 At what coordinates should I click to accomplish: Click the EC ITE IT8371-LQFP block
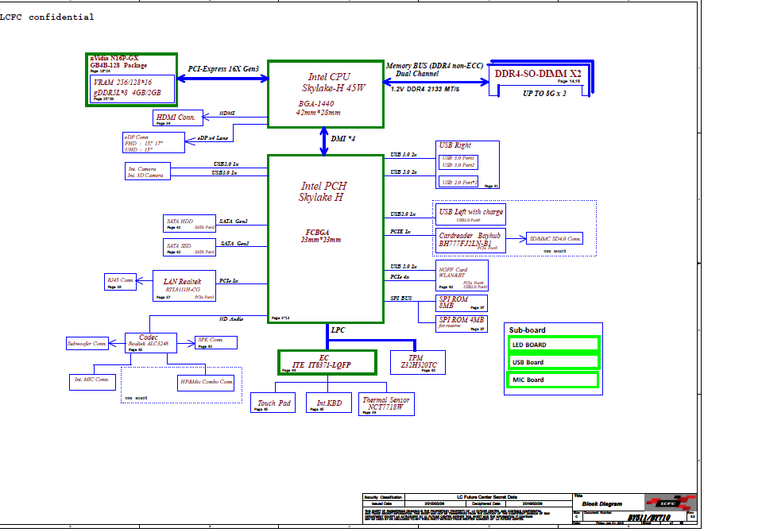327,362
